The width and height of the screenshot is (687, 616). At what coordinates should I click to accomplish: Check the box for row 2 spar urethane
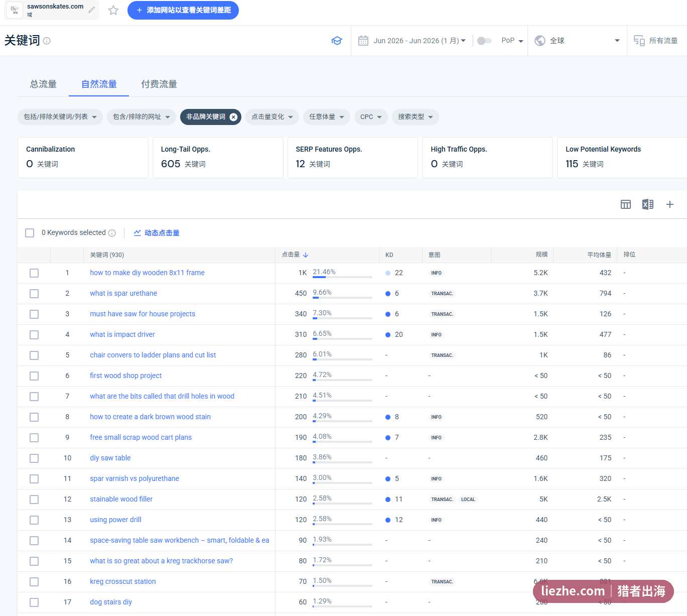[x=34, y=294]
